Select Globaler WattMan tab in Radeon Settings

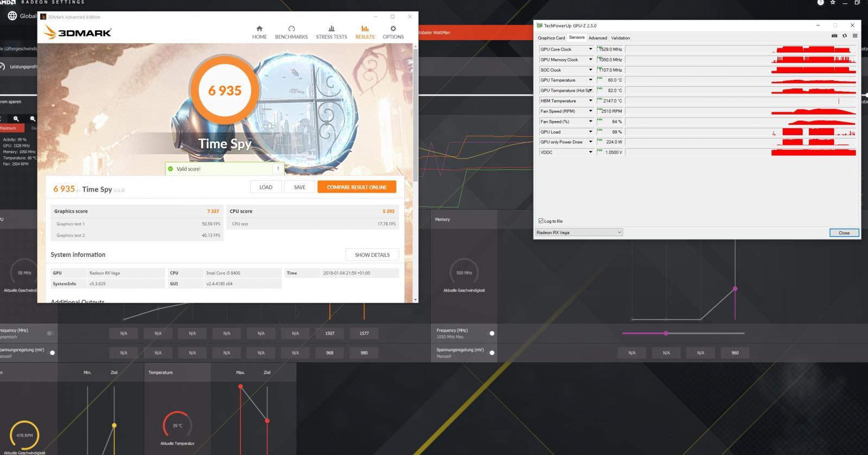475,33
